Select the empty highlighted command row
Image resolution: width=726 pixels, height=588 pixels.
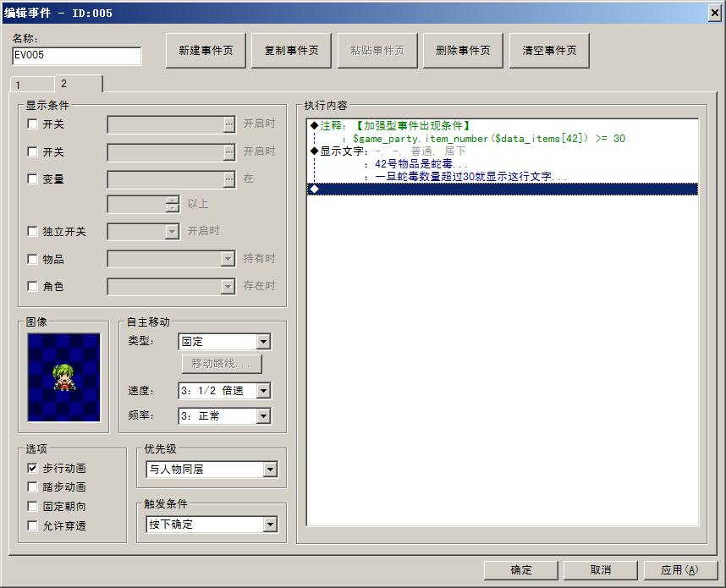click(503, 189)
